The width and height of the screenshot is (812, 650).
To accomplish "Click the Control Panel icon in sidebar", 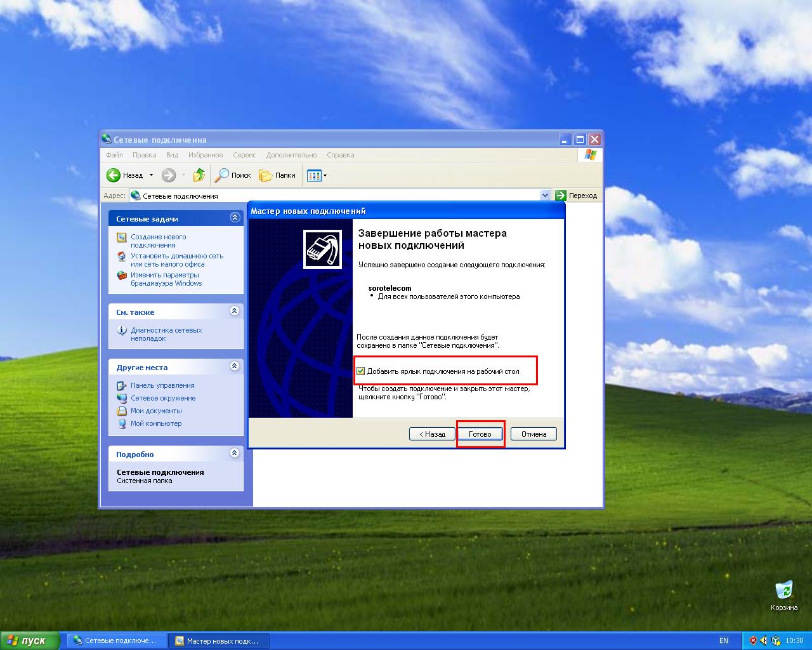I will [122, 385].
